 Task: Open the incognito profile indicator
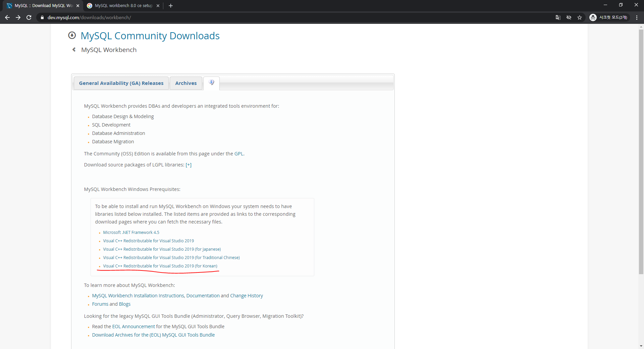[x=609, y=17]
